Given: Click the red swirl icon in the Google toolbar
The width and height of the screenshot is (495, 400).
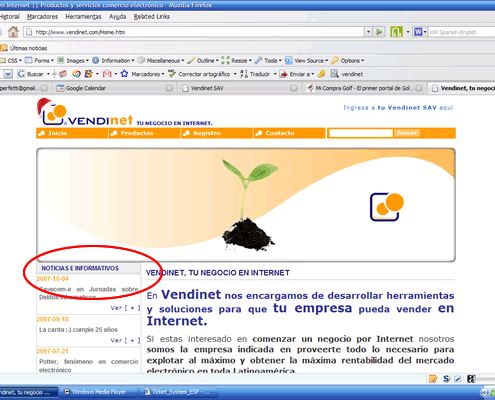Looking at the screenshot, I should (76, 74).
